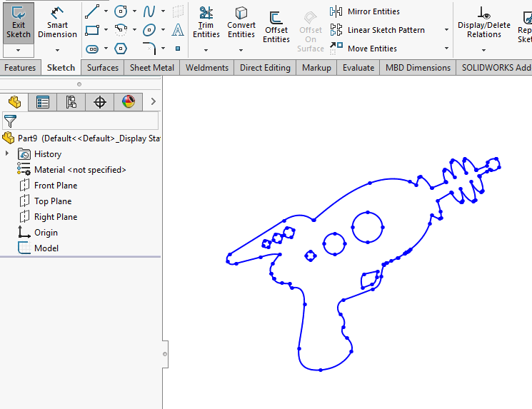
Task: Show more manager tabs with the chevron
Action: coord(154,101)
